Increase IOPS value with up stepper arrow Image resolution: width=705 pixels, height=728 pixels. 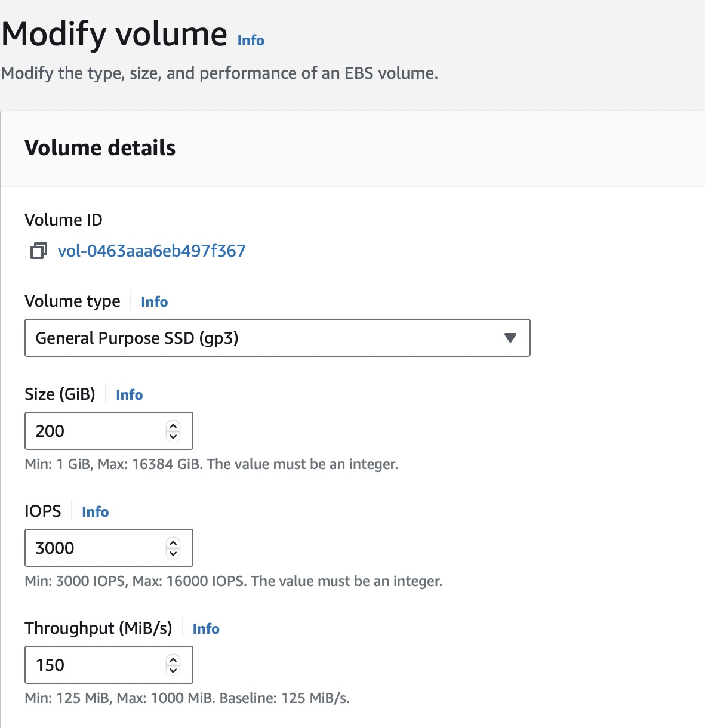pos(173,543)
